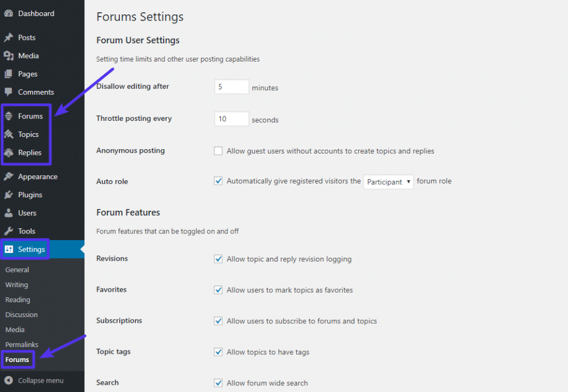Uncheck Allow topic and reply revision logging
This screenshot has width=568, height=392.
click(218, 259)
